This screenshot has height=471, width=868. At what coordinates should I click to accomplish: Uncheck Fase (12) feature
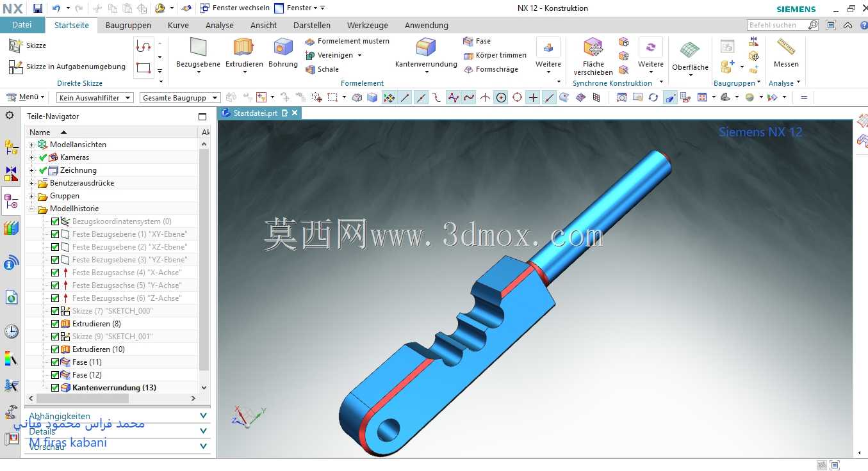[x=55, y=375]
